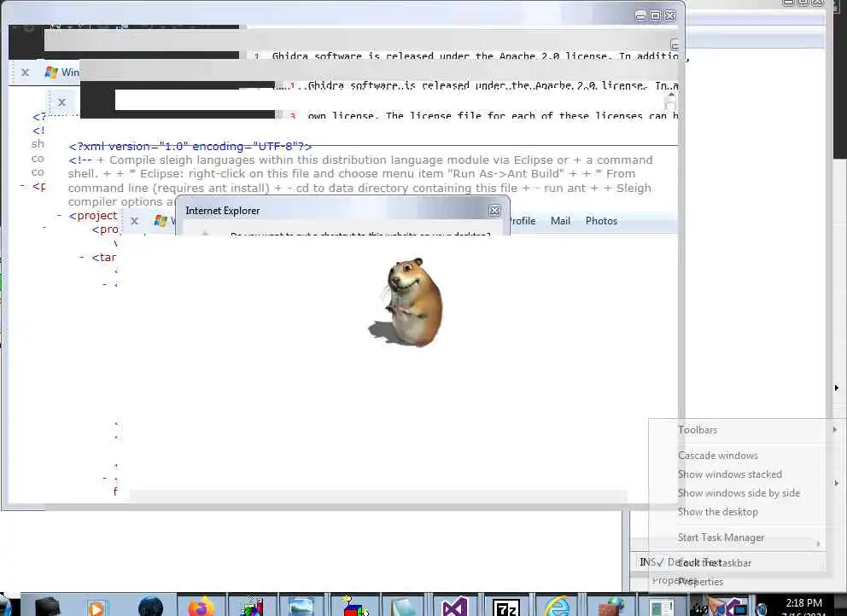This screenshot has width=847, height=616.
Task: Click the landscape picture taskbar icon
Action: click(301, 607)
